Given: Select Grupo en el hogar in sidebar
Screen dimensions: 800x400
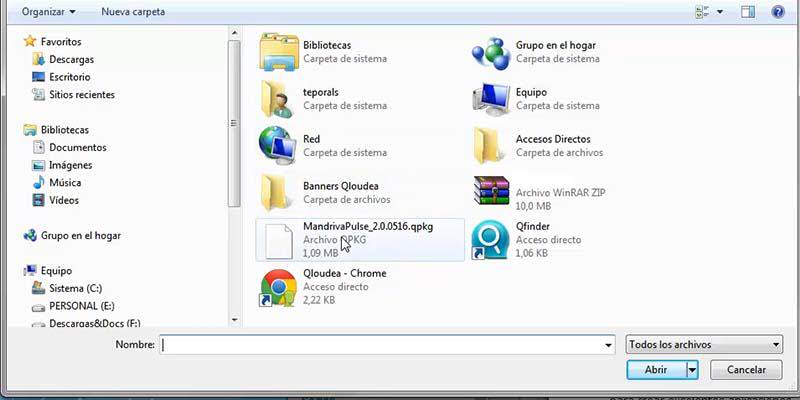Looking at the screenshot, I should coord(81,236).
